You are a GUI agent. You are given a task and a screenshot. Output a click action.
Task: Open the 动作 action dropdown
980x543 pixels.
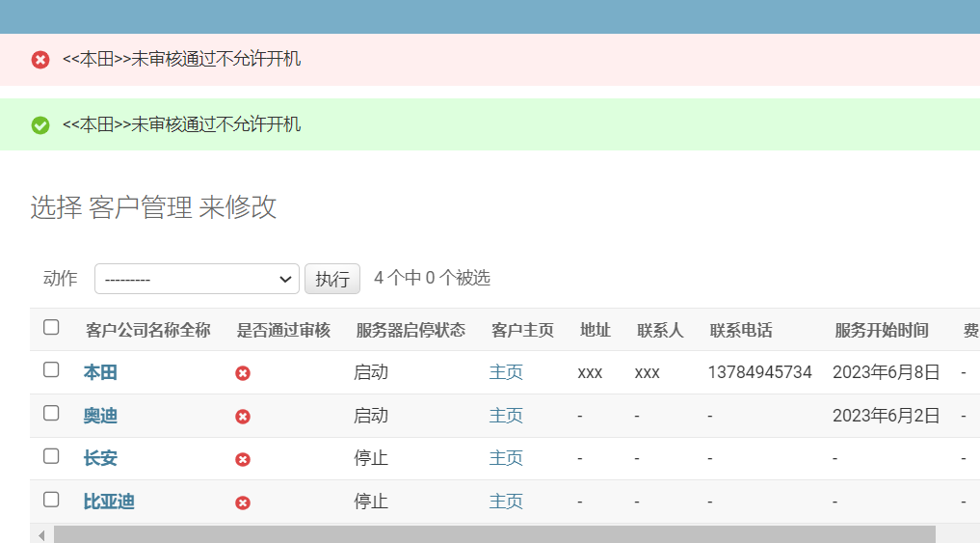197,279
